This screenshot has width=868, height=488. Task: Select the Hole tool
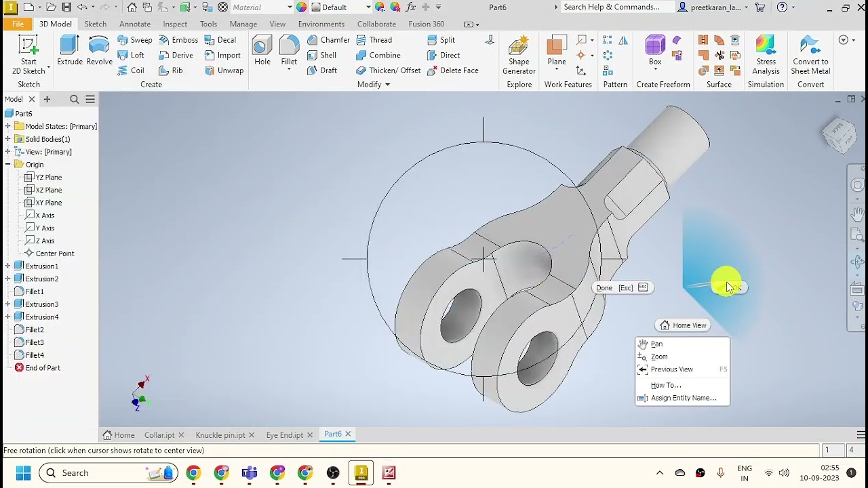pyautogui.click(x=262, y=51)
